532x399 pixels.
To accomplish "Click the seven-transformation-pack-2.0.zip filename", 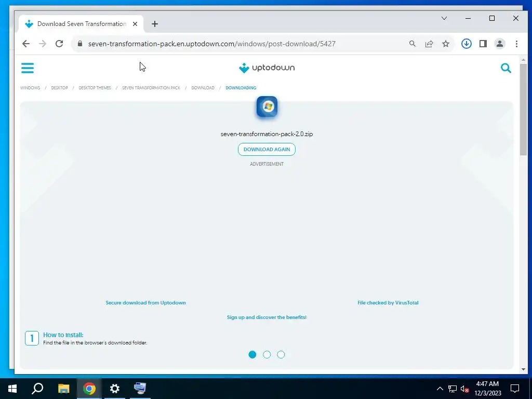I will 267,134.
